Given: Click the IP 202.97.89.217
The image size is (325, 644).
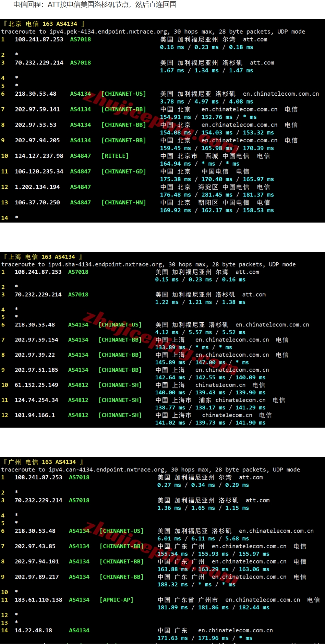Looking at the screenshot, I should tap(37, 577).
